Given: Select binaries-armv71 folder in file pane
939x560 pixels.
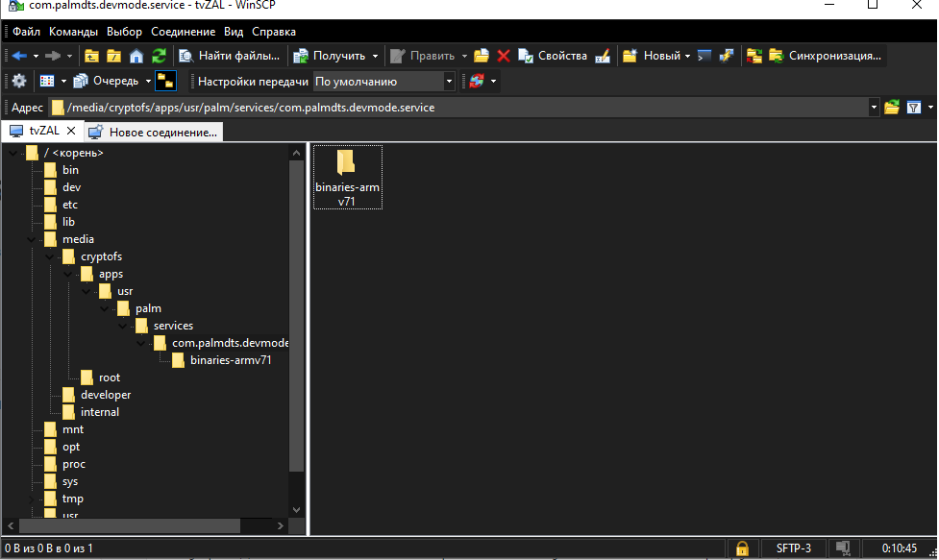Looking at the screenshot, I should pos(347,178).
